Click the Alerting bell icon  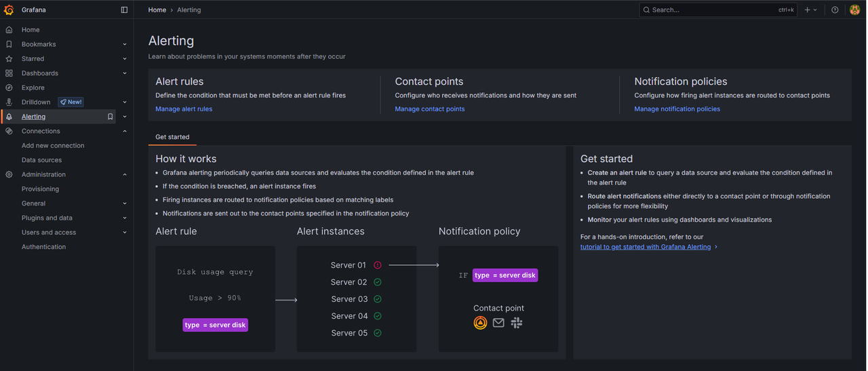click(9, 117)
